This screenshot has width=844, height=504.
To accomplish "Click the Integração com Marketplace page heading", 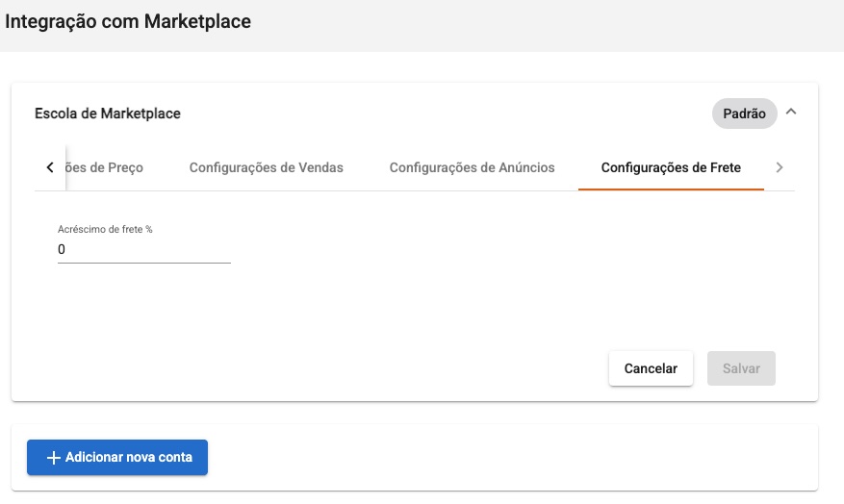I will coord(128,21).
